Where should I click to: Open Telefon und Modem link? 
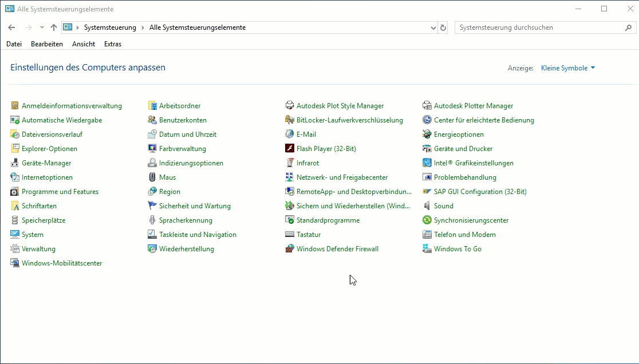[464, 235]
